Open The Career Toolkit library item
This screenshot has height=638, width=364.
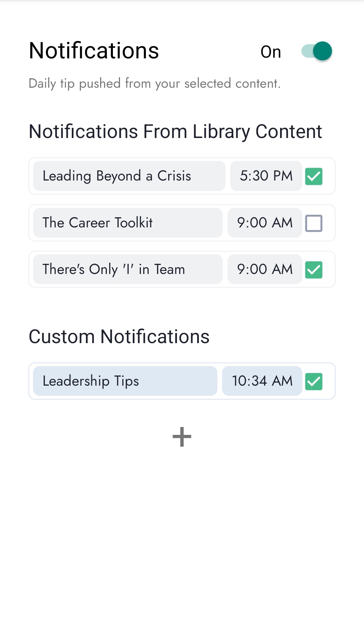[128, 223]
